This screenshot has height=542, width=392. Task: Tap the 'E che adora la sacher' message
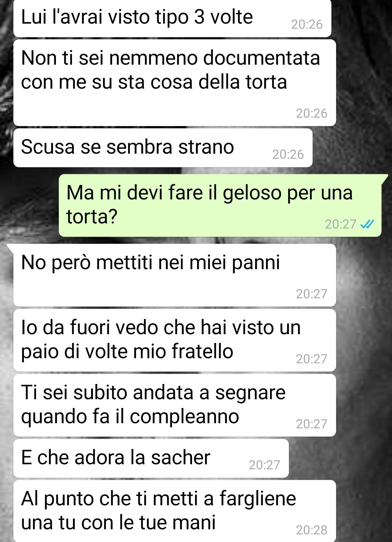click(151, 458)
